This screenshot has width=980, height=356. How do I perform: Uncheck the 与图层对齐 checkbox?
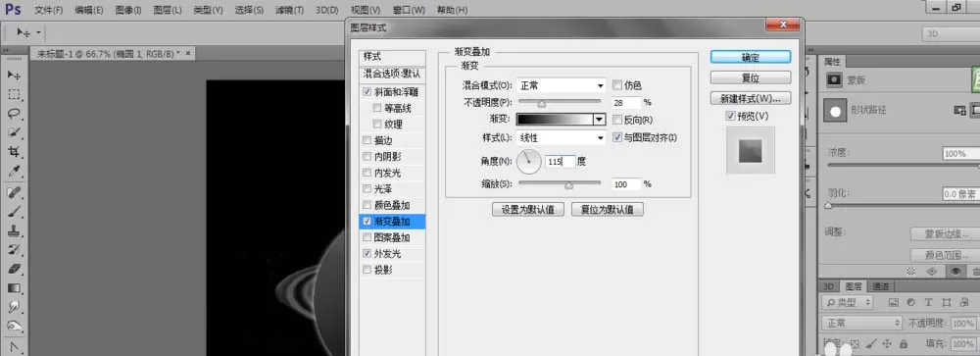[x=617, y=137]
